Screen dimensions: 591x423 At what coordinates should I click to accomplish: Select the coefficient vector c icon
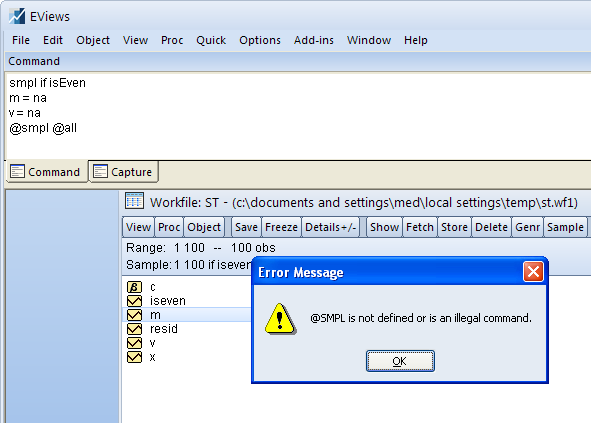tap(134, 287)
